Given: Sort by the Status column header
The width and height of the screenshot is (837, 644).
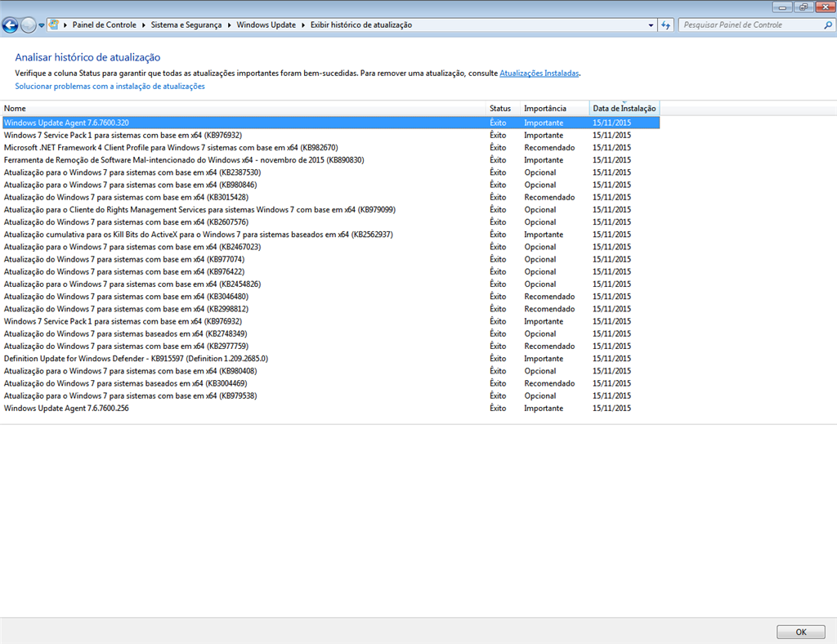Looking at the screenshot, I should [x=503, y=109].
